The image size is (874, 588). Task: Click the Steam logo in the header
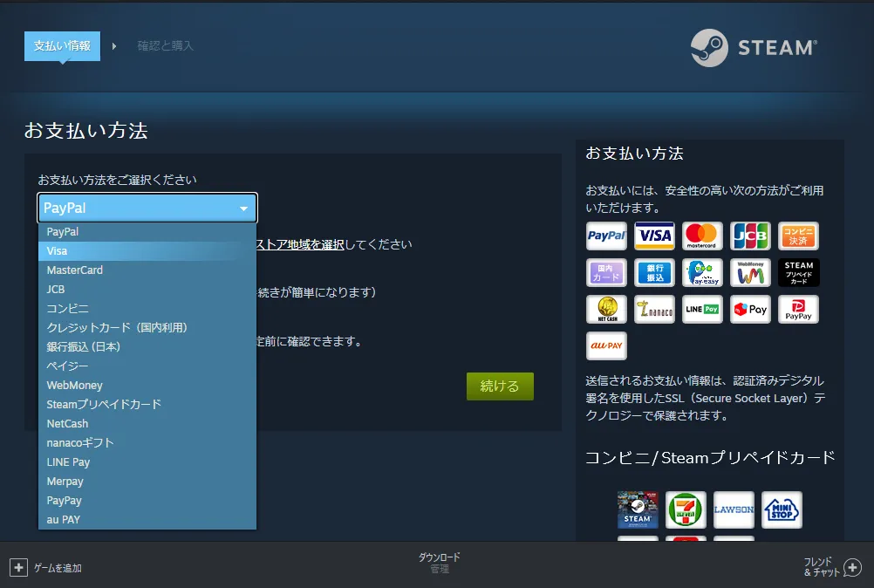754,48
